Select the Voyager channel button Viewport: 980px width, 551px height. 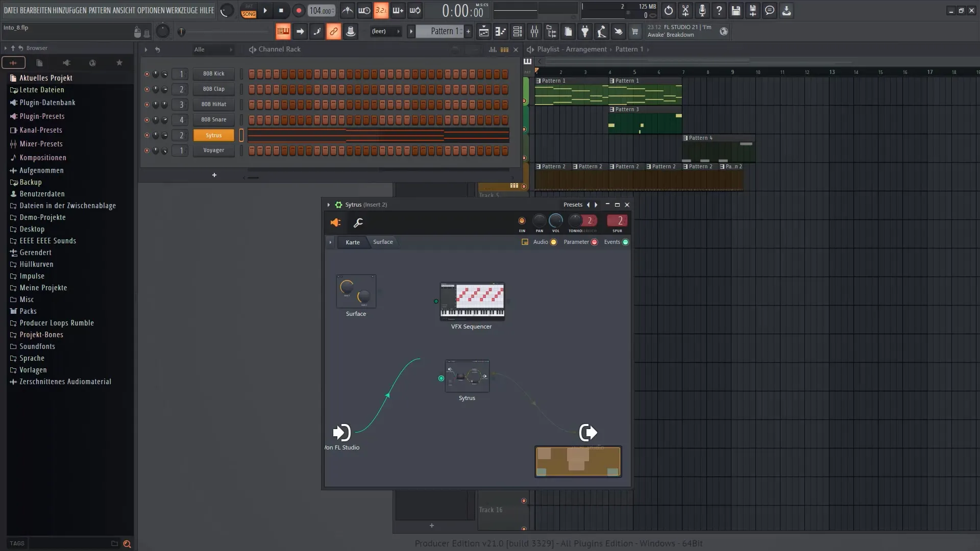point(213,151)
